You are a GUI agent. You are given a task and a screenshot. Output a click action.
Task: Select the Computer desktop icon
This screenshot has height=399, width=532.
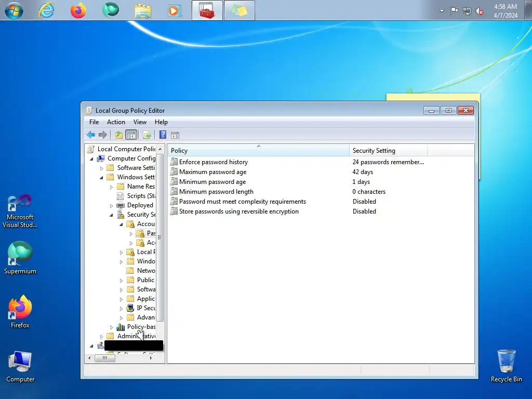(x=20, y=367)
